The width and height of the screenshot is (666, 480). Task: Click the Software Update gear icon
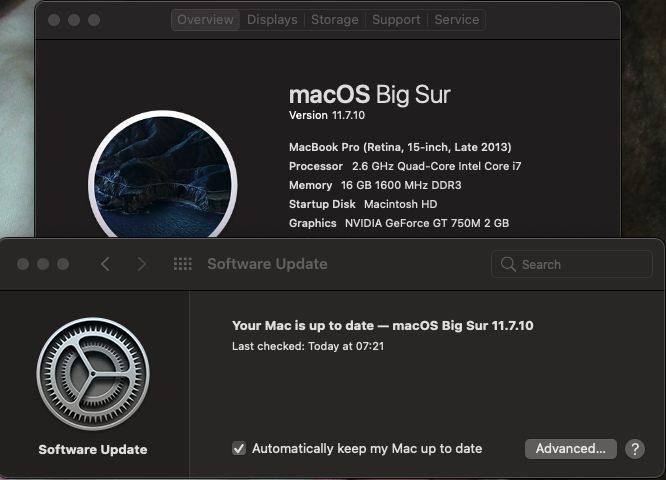pyautogui.click(x=93, y=374)
